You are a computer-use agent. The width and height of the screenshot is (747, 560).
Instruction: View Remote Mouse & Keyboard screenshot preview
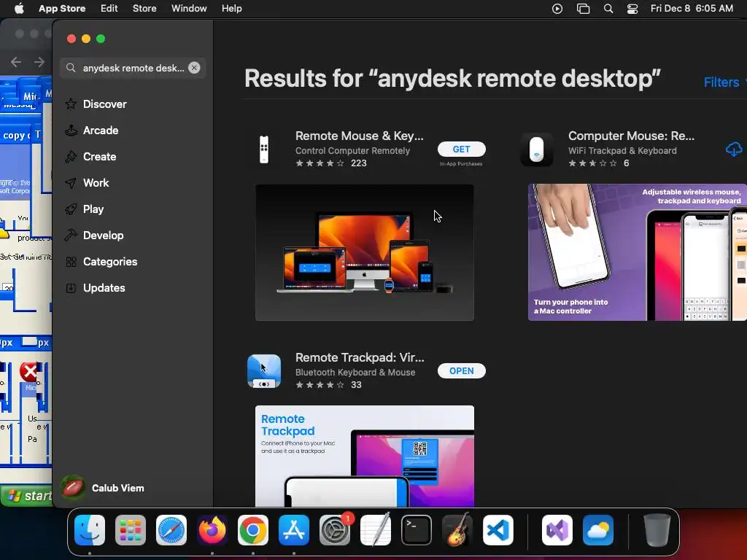[365, 252]
